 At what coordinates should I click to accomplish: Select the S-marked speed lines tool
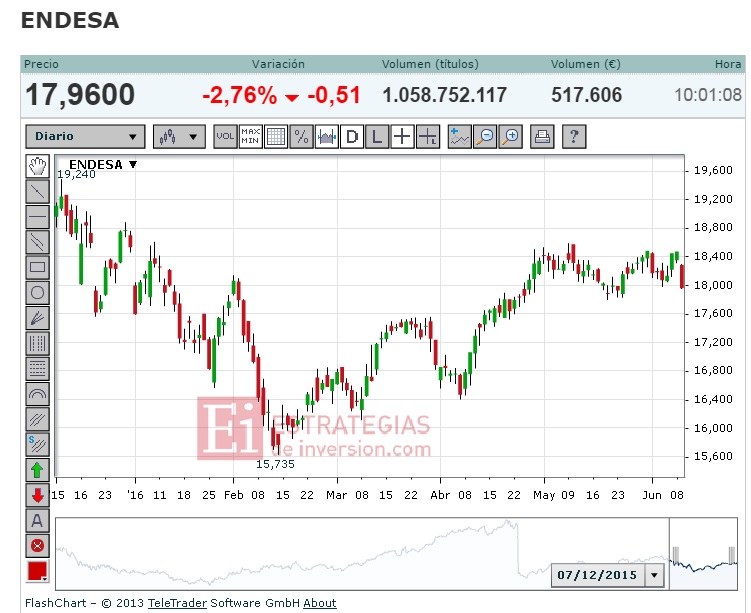point(37,445)
